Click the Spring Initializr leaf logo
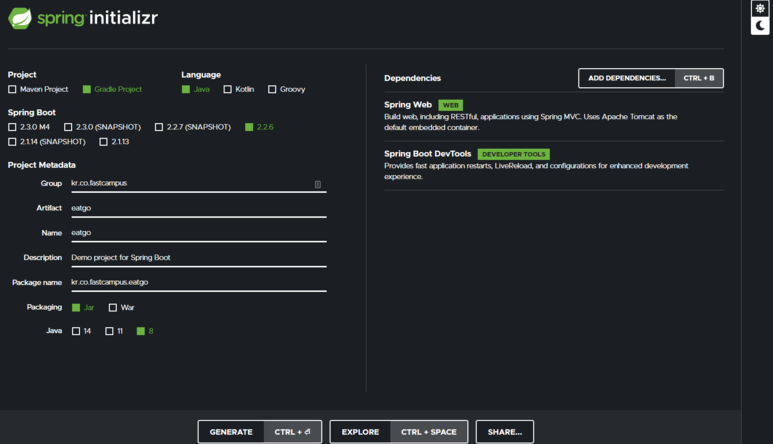773x444 pixels. point(19,18)
